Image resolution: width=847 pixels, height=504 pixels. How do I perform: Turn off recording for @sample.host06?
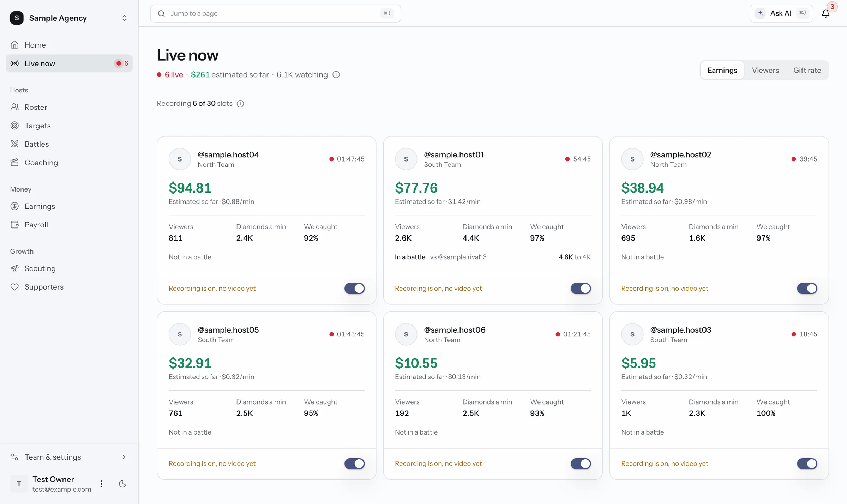pyautogui.click(x=581, y=464)
